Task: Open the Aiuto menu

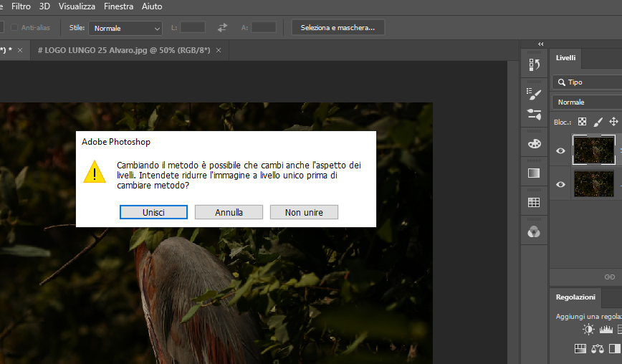Action: 152,6
